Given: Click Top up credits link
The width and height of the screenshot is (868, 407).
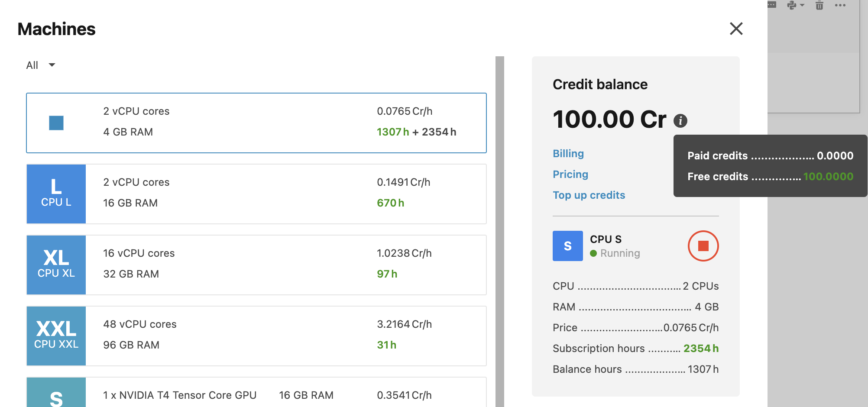Looking at the screenshot, I should 589,195.
